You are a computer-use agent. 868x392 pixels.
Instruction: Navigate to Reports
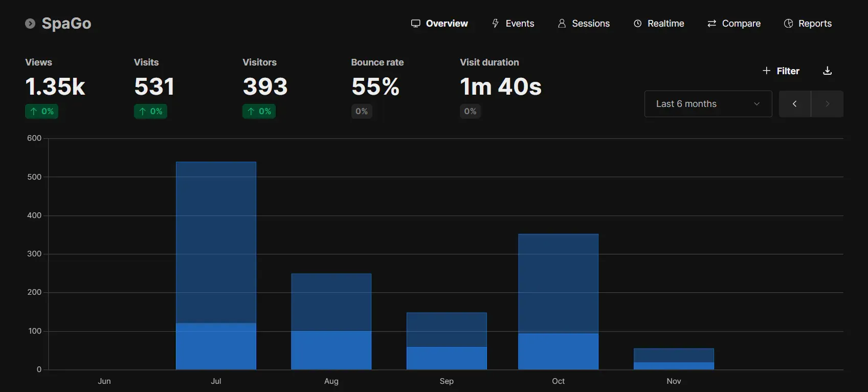tap(808, 24)
